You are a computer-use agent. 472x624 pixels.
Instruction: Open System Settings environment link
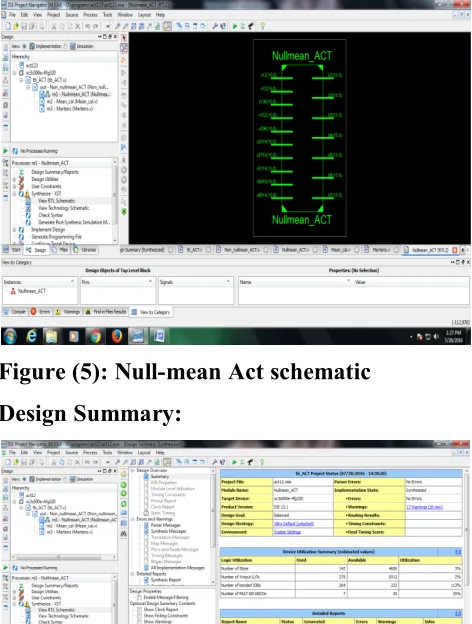point(287,532)
